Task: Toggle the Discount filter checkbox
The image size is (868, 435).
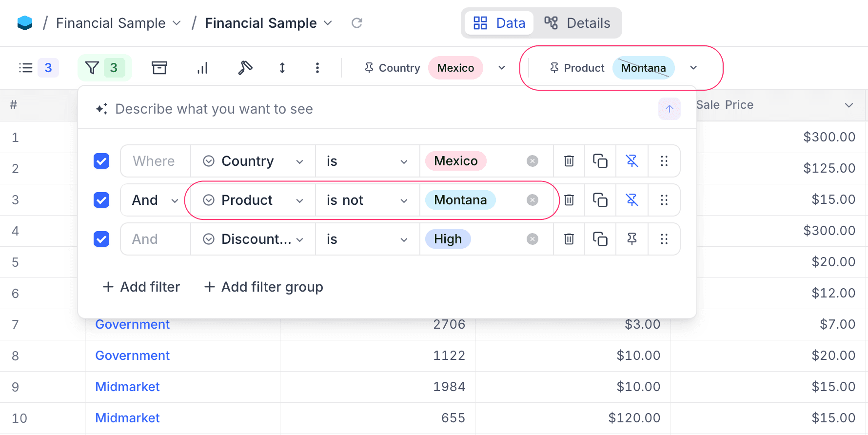Action: pos(101,239)
